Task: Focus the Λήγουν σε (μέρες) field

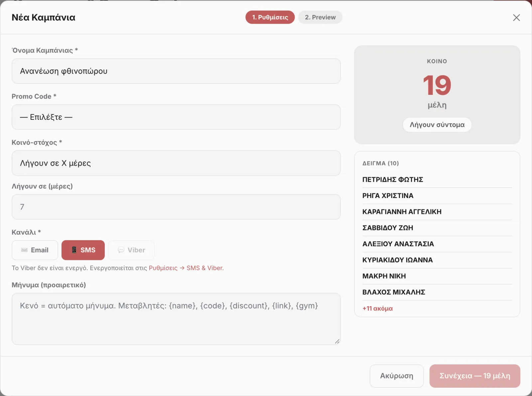Action: [176, 207]
